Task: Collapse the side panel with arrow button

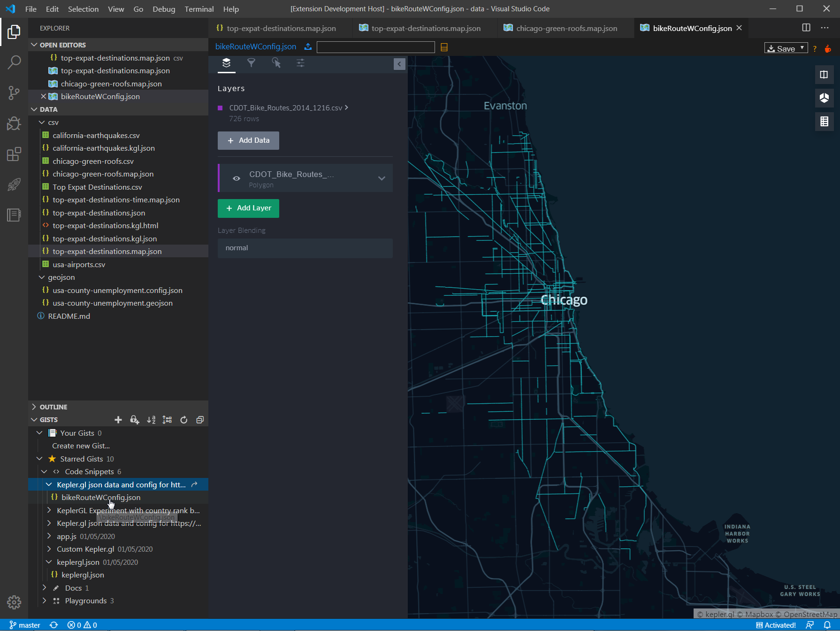Action: click(399, 64)
